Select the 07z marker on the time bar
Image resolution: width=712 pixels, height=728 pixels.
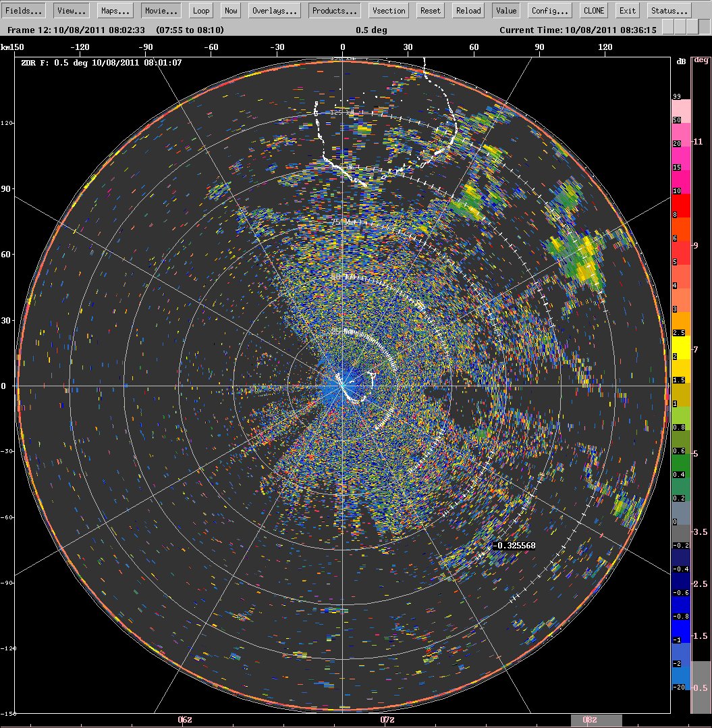[387, 720]
